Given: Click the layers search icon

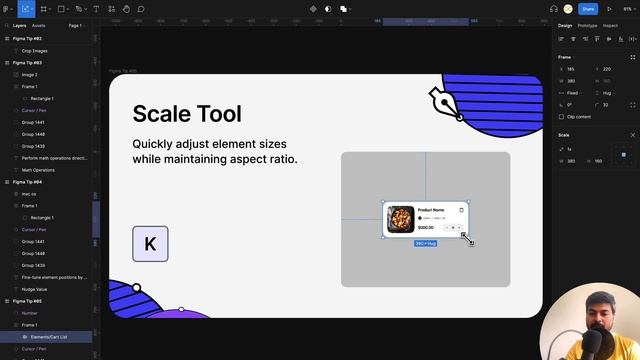Looking at the screenshot, I should (7, 25).
